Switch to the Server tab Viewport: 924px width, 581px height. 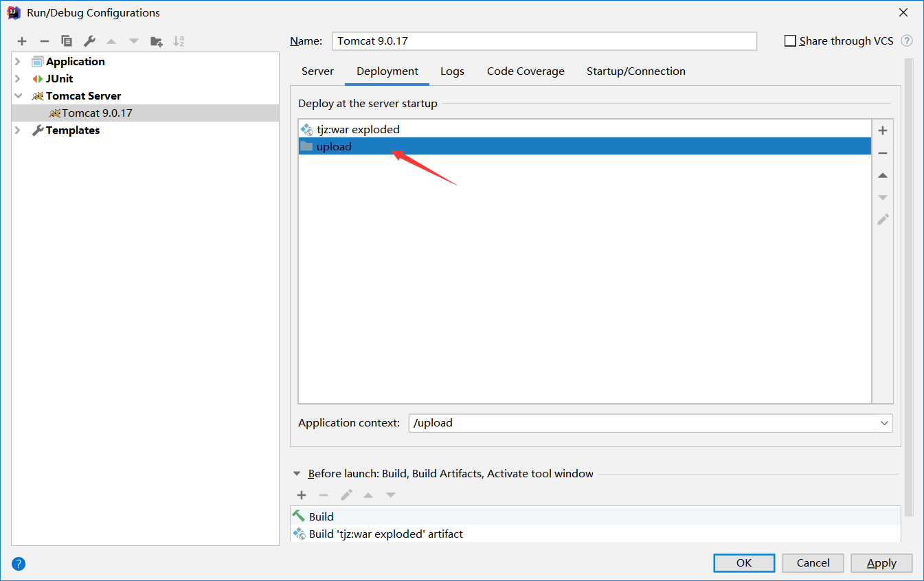tap(317, 71)
